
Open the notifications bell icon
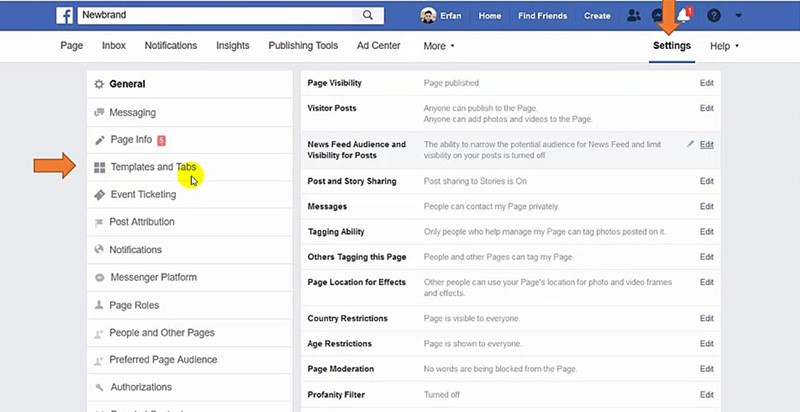[683, 17]
